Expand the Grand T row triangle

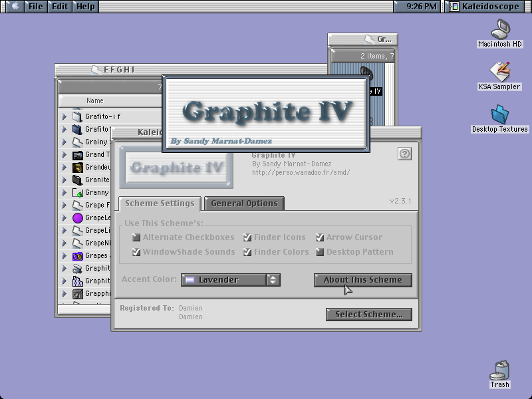[x=64, y=155]
